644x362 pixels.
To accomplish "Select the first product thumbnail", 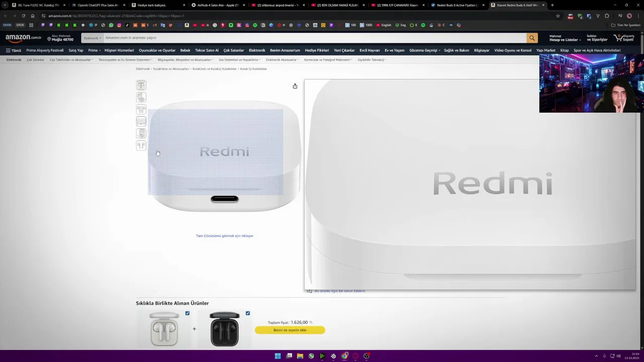I will pos(141,85).
